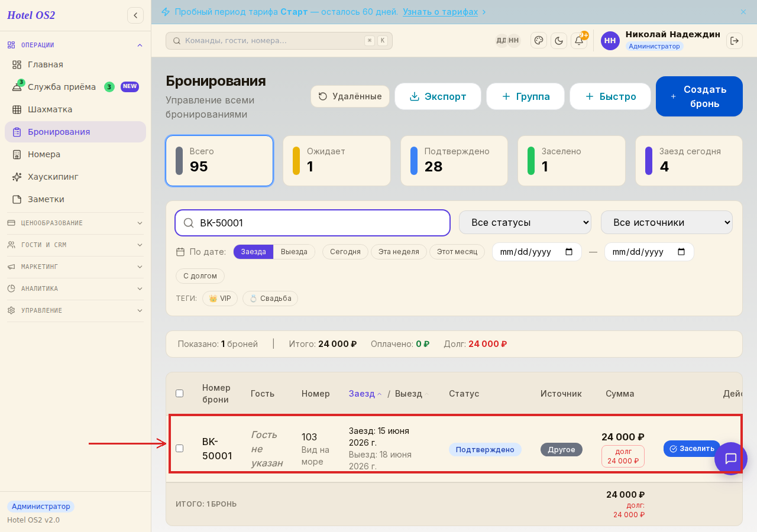The width and height of the screenshot is (757, 532).
Task: Open Бронирования in sidebar
Action: click(x=75, y=132)
